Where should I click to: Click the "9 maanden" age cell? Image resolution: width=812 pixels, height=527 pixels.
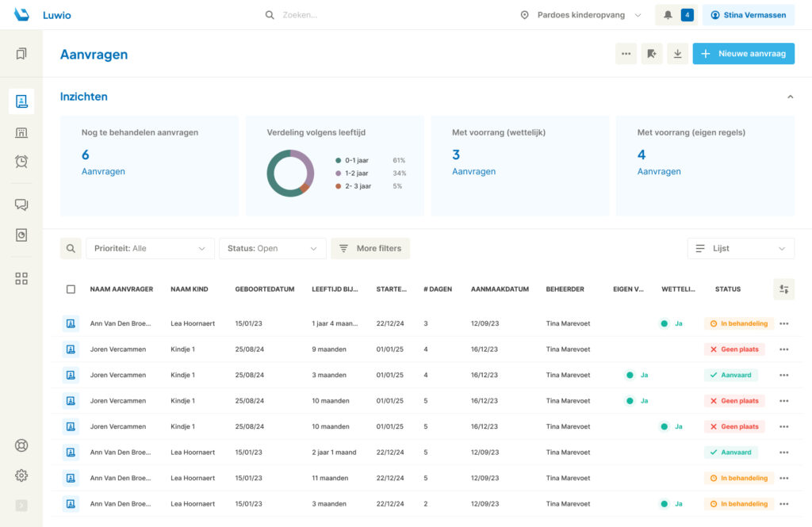(329, 349)
